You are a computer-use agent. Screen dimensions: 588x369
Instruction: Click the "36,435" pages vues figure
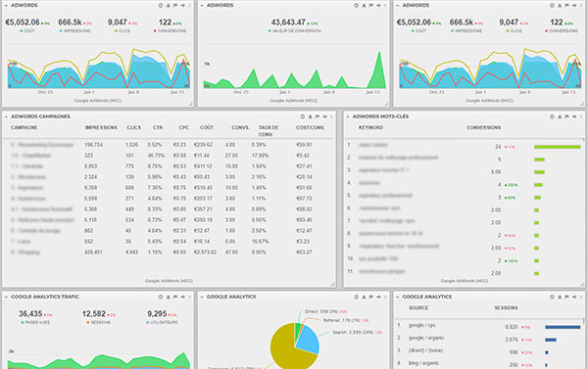pyautogui.click(x=30, y=314)
